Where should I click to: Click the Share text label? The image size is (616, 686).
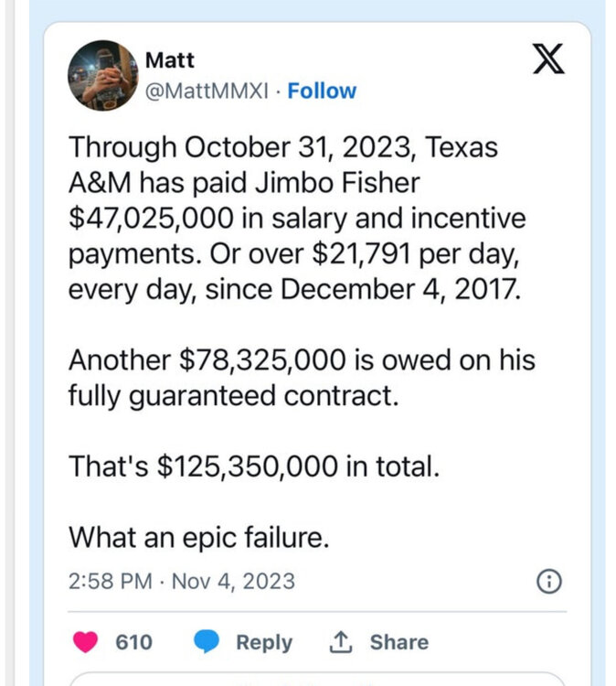click(x=398, y=642)
